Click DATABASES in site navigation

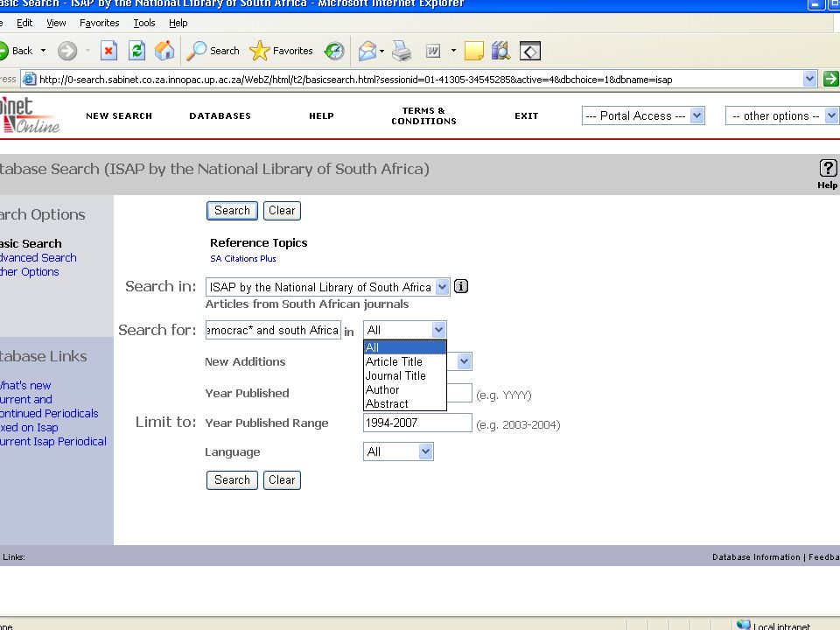(220, 115)
